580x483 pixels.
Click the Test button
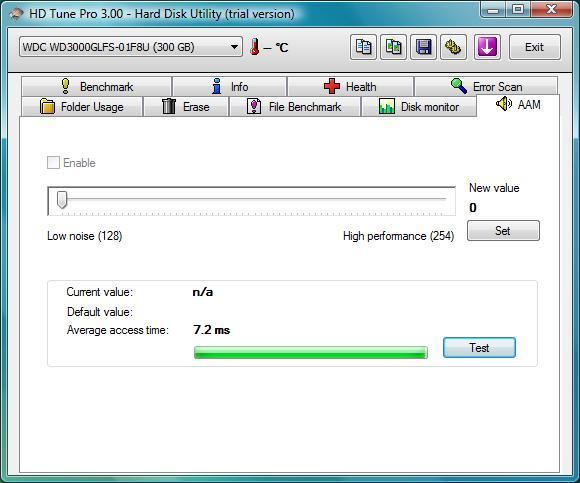[x=479, y=347]
